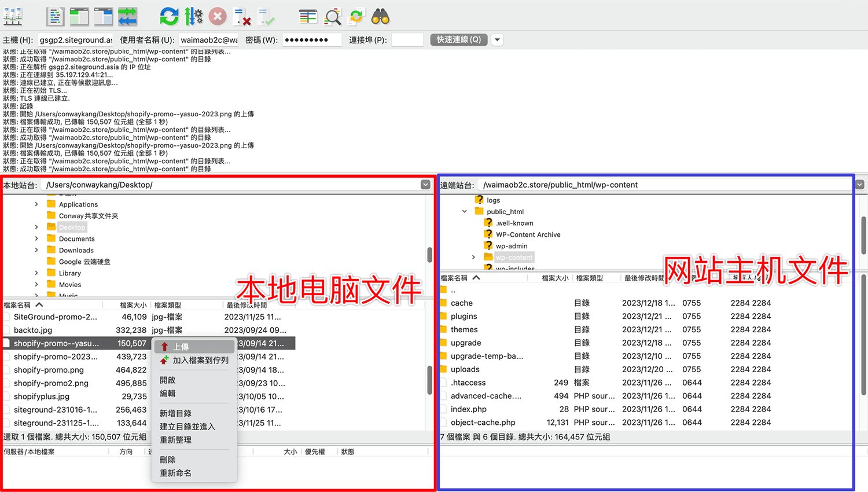The height and width of the screenshot is (492, 868).
Task: Toggle processing of the transfer queue
Action: tap(193, 16)
